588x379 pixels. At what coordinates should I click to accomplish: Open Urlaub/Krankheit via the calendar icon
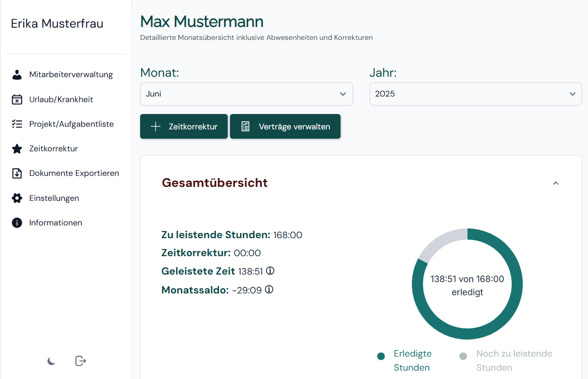[17, 99]
